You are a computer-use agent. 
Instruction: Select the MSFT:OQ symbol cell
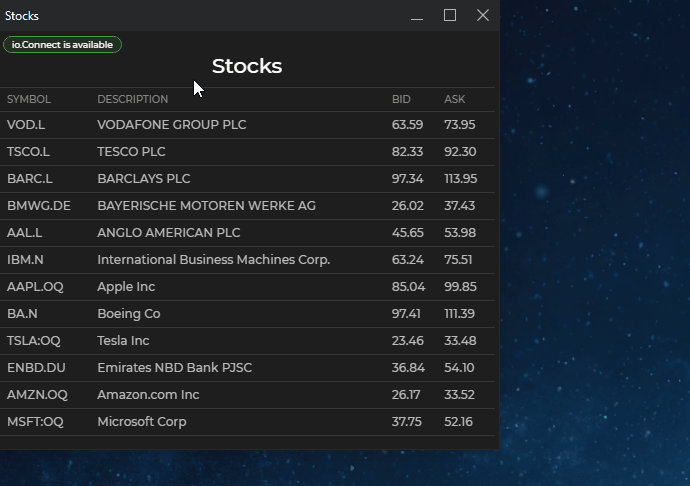(x=35, y=421)
